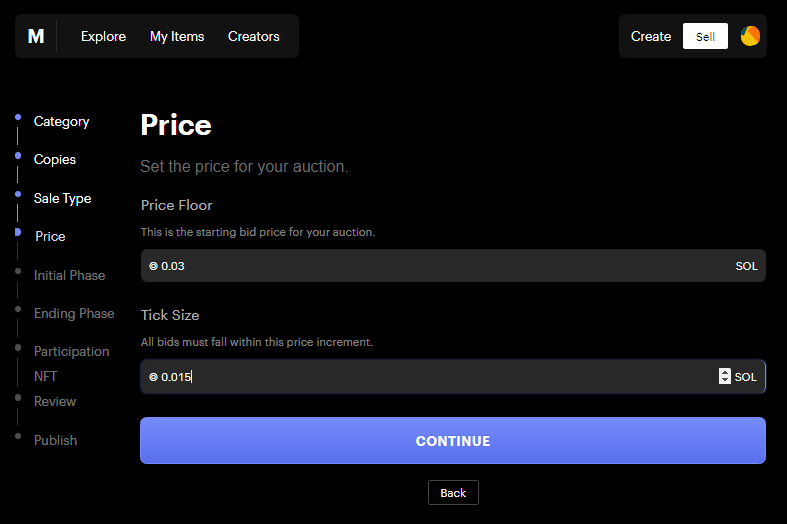Click the SOL symbol in Price Floor

coord(154,266)
